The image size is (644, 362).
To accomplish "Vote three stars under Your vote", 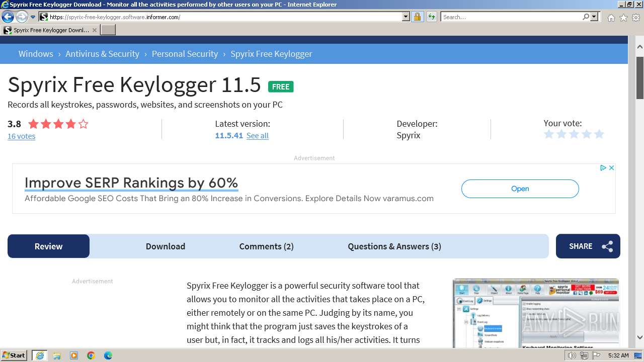I will click(574, 134).
